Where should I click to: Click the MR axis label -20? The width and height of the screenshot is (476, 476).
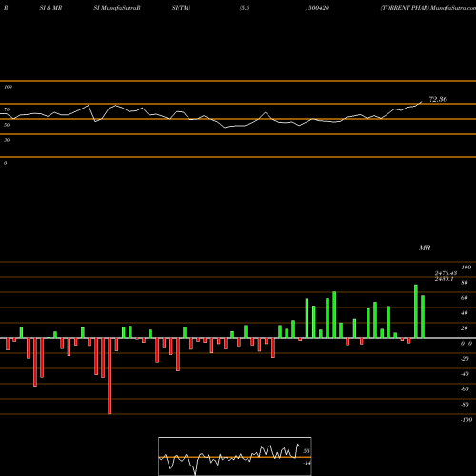[x=465, y=359]
